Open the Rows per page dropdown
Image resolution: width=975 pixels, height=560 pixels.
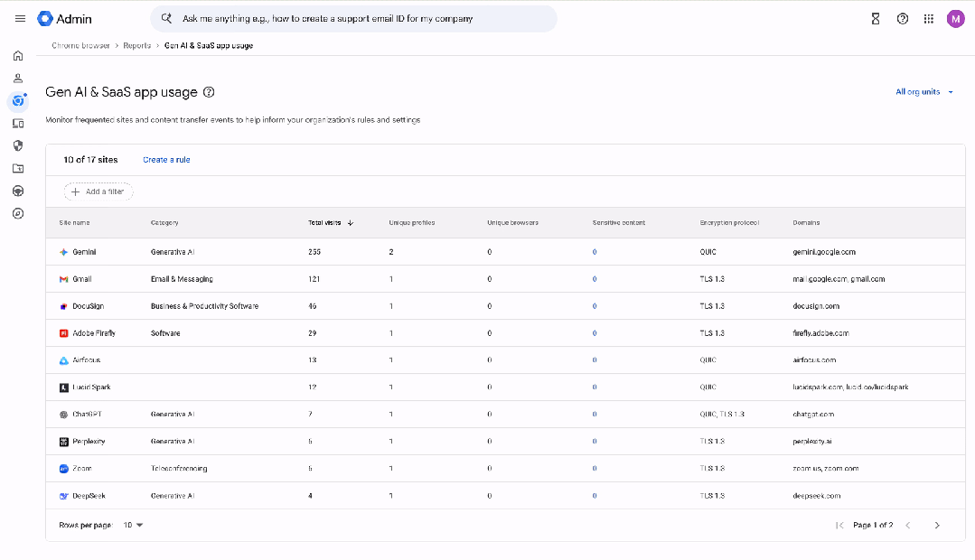pyautogui.click(x=134, y=525)
